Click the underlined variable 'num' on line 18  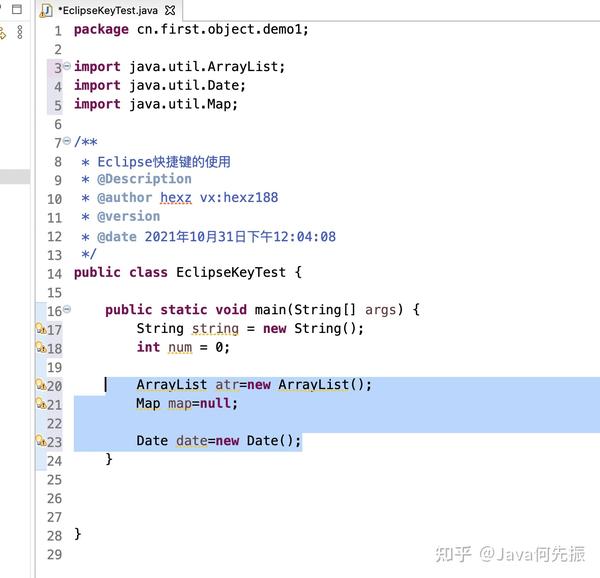click(180, 347)
